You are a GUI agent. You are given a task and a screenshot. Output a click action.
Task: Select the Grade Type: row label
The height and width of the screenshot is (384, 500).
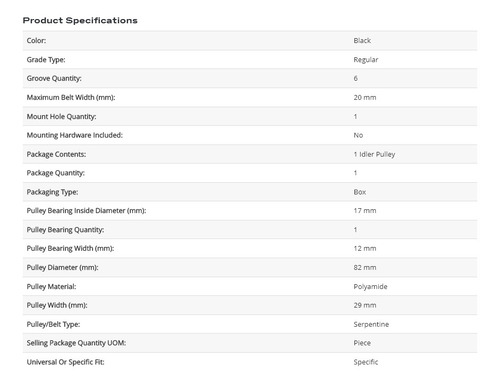coord(46,60)
